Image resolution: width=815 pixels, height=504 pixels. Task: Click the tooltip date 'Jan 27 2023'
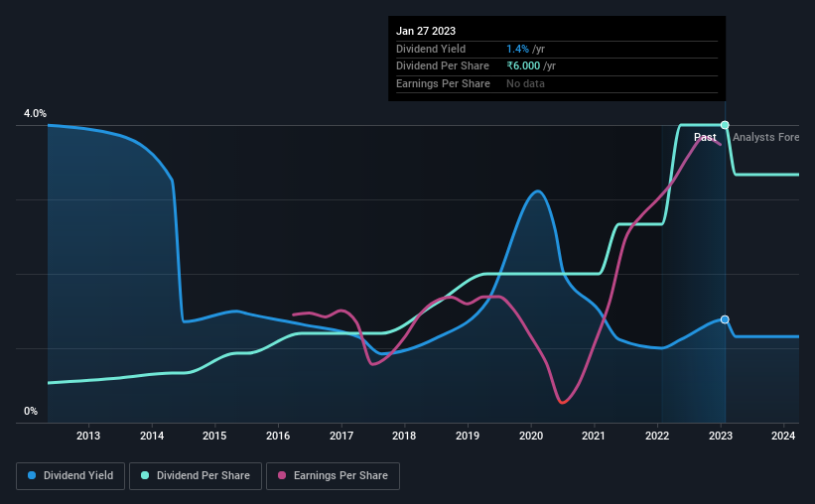tap(426, 31)
